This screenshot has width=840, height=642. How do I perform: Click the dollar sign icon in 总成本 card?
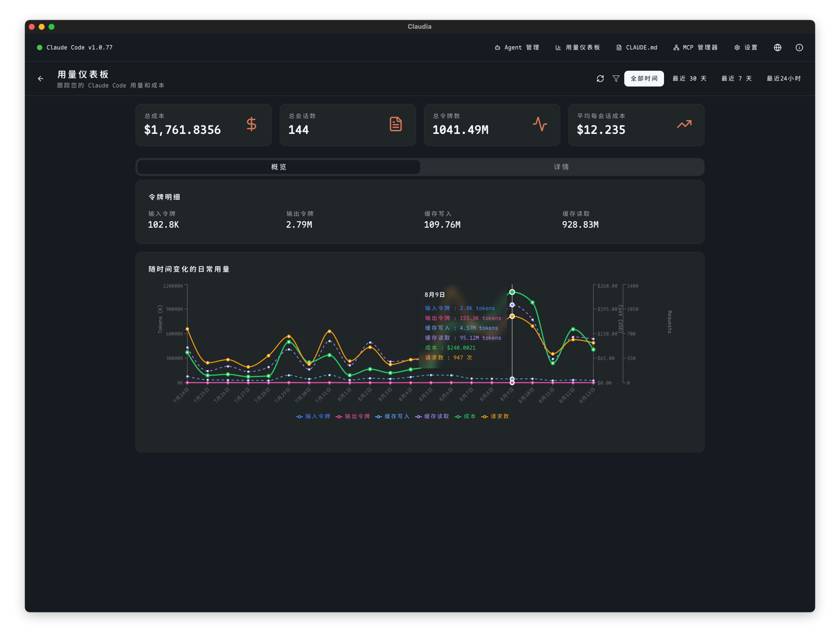[252, 124]
